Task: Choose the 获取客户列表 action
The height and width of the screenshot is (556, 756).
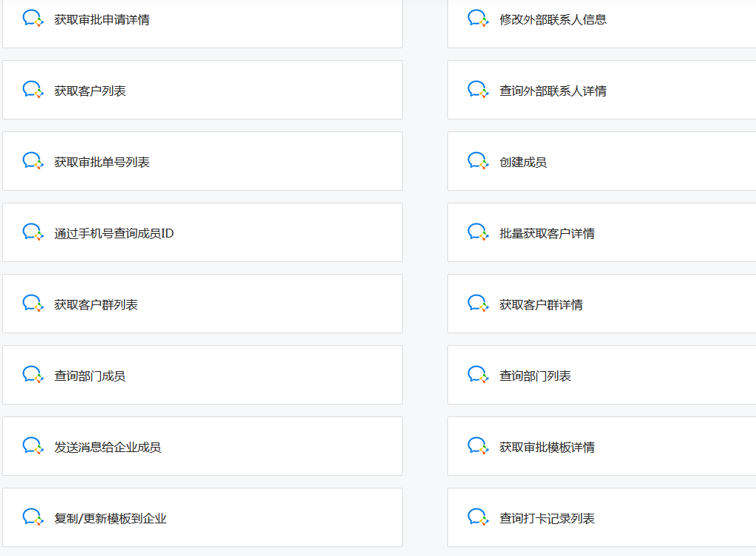Action: pos(203,90)
